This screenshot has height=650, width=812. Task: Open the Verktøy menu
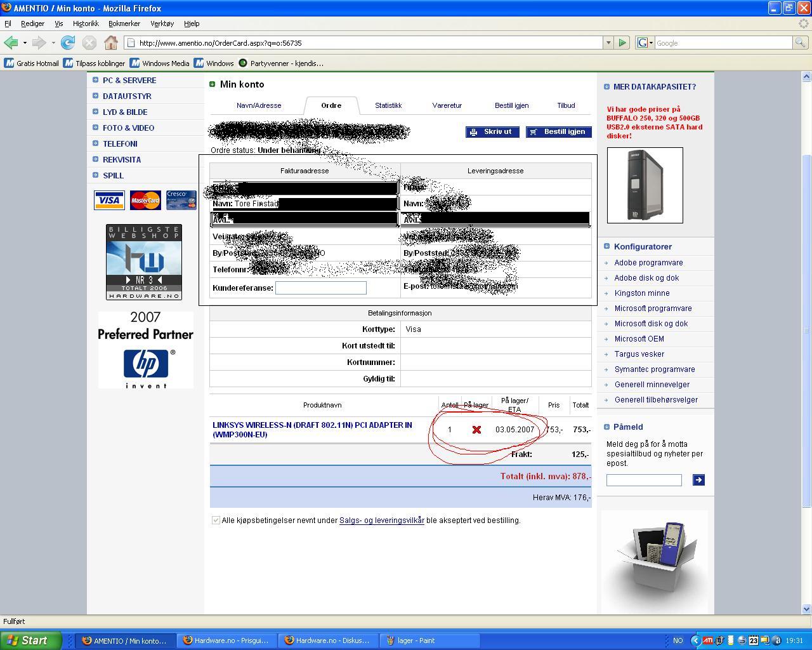tap(162, 23)
